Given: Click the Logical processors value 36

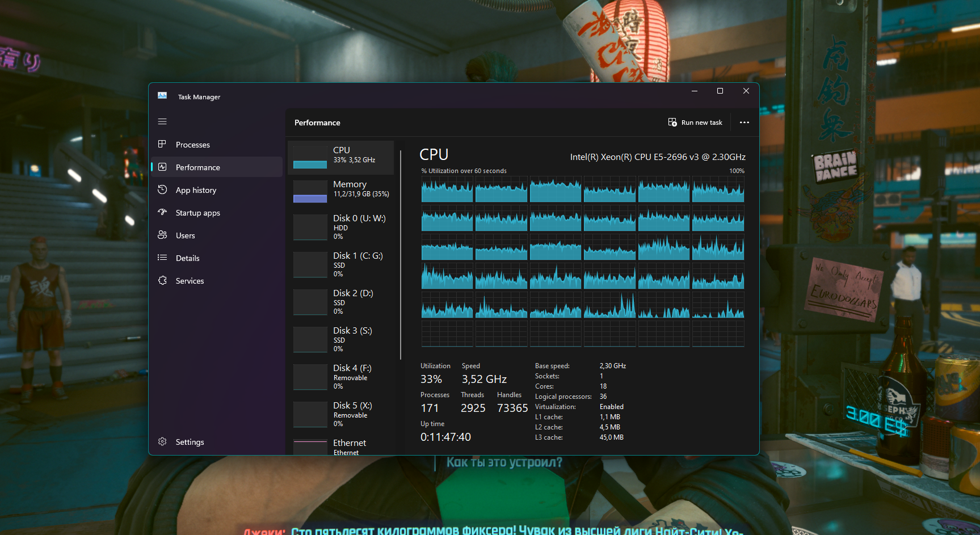Looking at the screenshot, I should click(603, 397).
